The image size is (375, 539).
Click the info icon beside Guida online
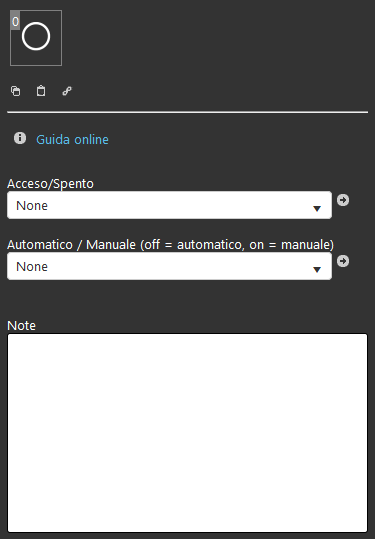click(x=20, y=138)
